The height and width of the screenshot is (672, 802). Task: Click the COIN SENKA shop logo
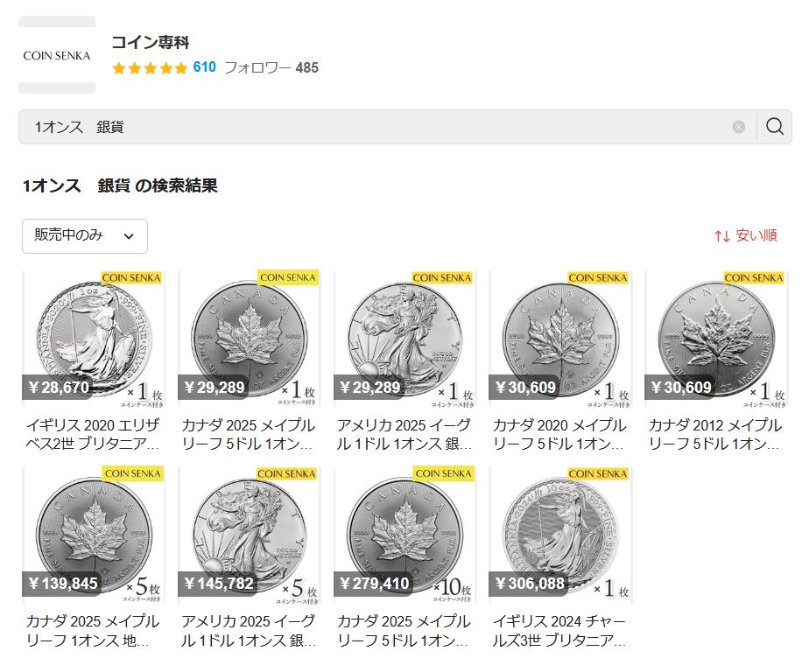click(57, 54)
